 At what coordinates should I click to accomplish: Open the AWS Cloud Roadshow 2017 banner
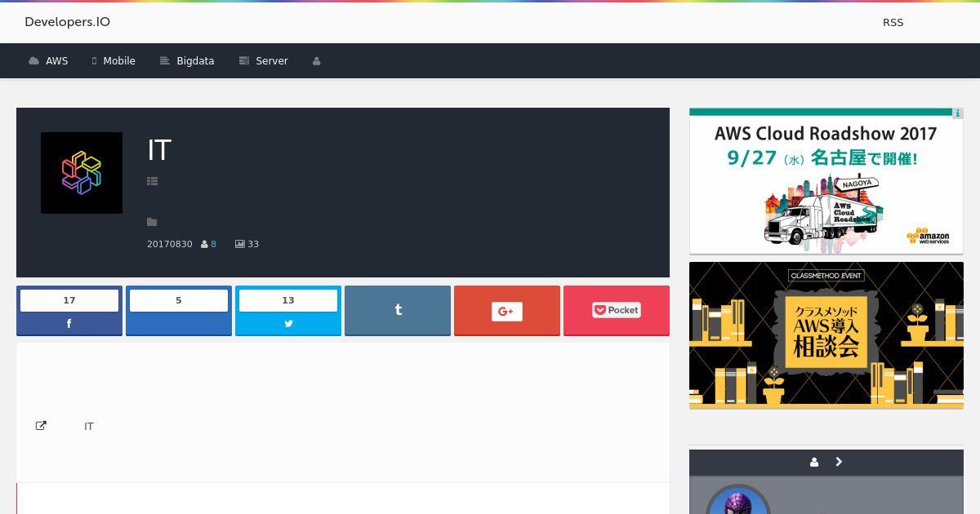(x=826, y=181)
